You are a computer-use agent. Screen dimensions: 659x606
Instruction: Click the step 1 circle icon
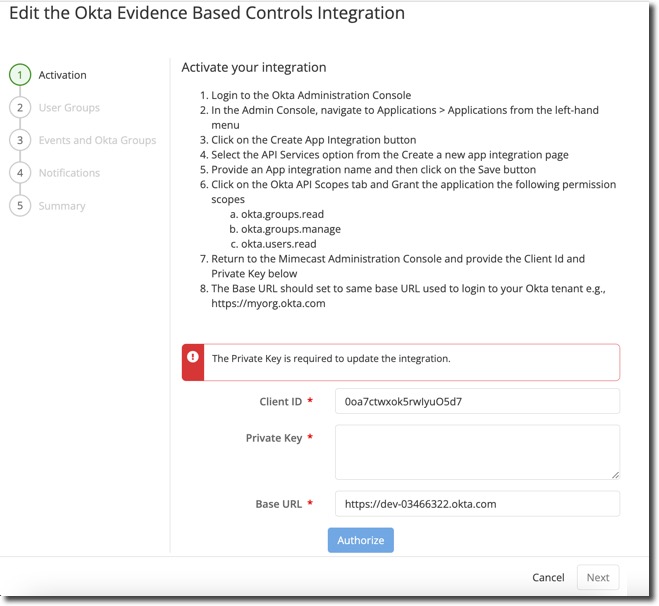pyautogui.click(x=19, y=75)
